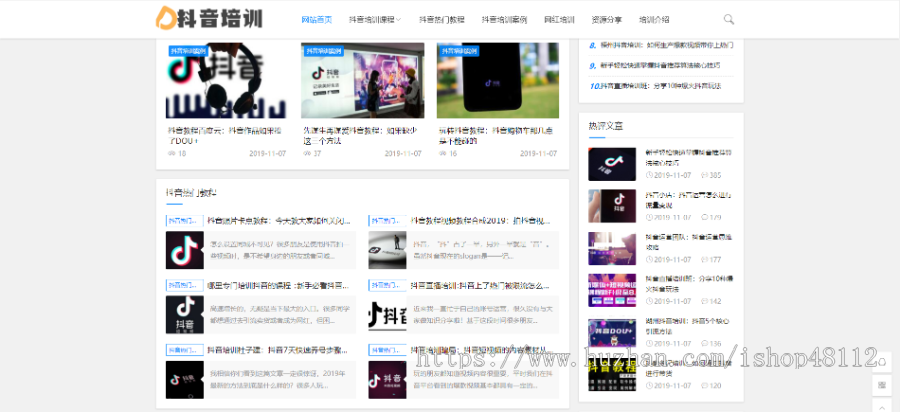Open the search magnifier icon in header
The height and width of the screenshot is (412, 900).
click(728, 20)
